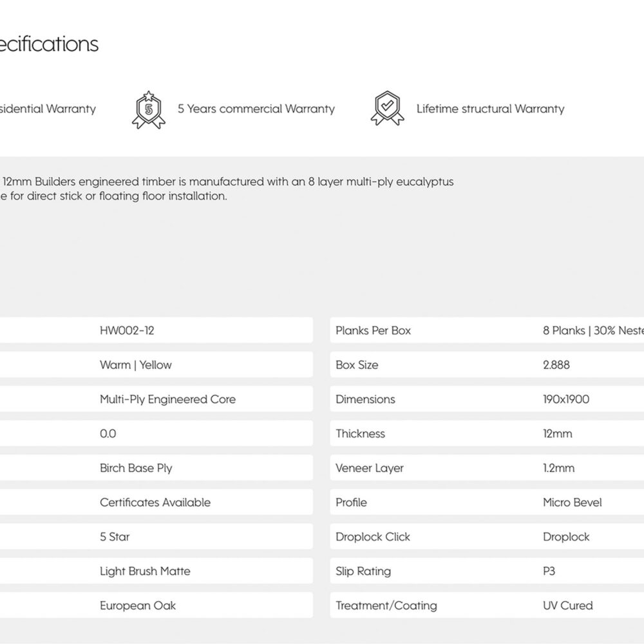Click the '12mm Builders engineered timber' description line
644x644 pixels.
(x=227, y=182)
